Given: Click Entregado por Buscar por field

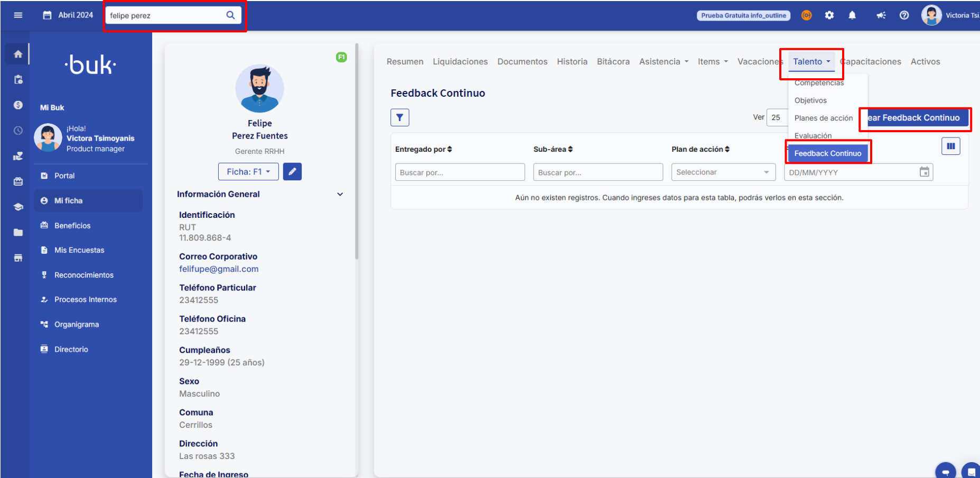Looking at the screenshot, I should coord(460,172).
